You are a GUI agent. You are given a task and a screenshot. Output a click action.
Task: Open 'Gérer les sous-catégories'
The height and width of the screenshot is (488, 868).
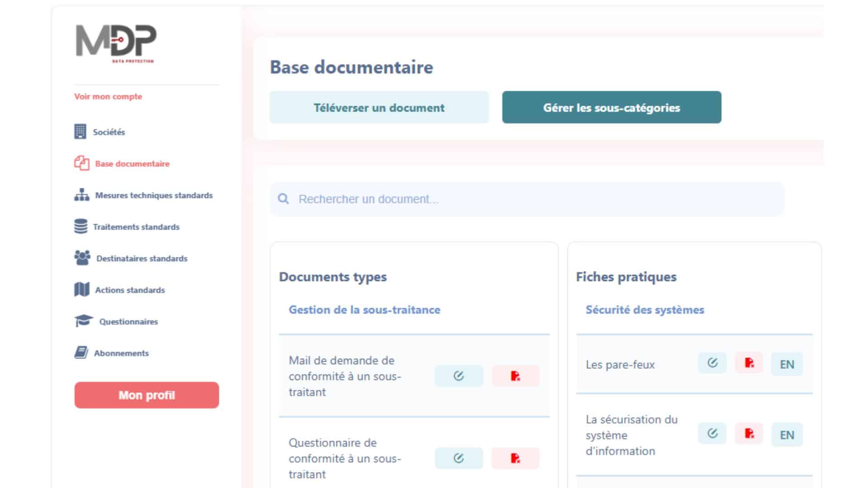pyautogui.click(x=611, y=108)
